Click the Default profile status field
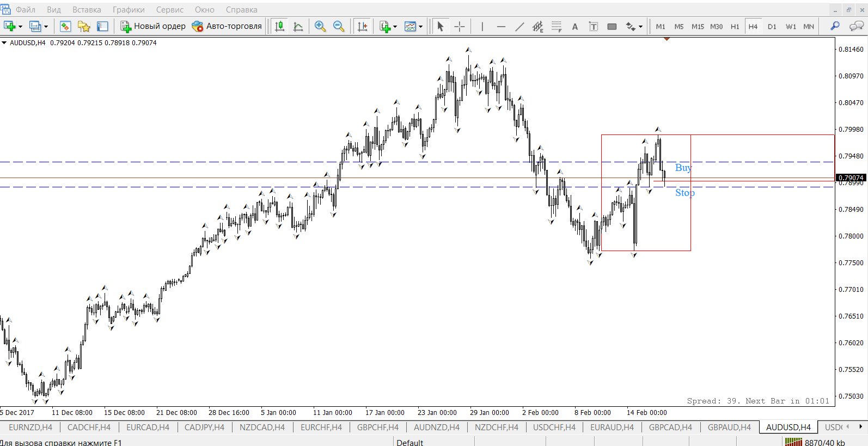Viewport: 868px width, 446px height. pyautogui.click(x=433, y=442)
